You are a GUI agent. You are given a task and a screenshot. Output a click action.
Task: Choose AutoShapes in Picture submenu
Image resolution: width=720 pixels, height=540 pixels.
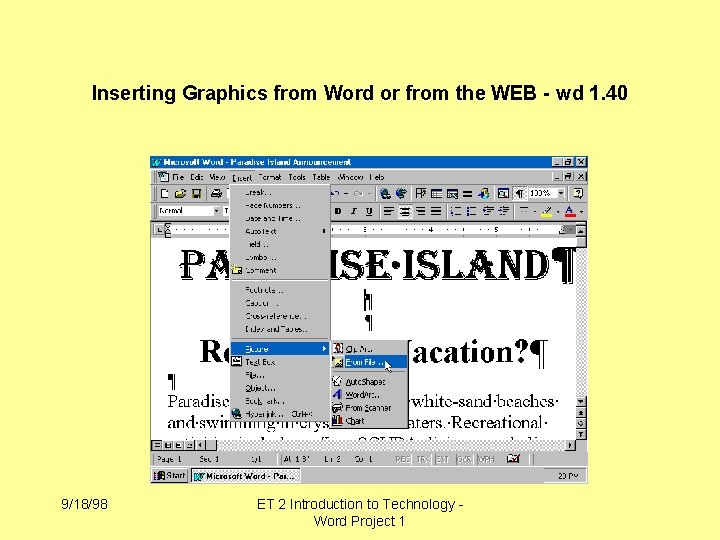[369, 382]
